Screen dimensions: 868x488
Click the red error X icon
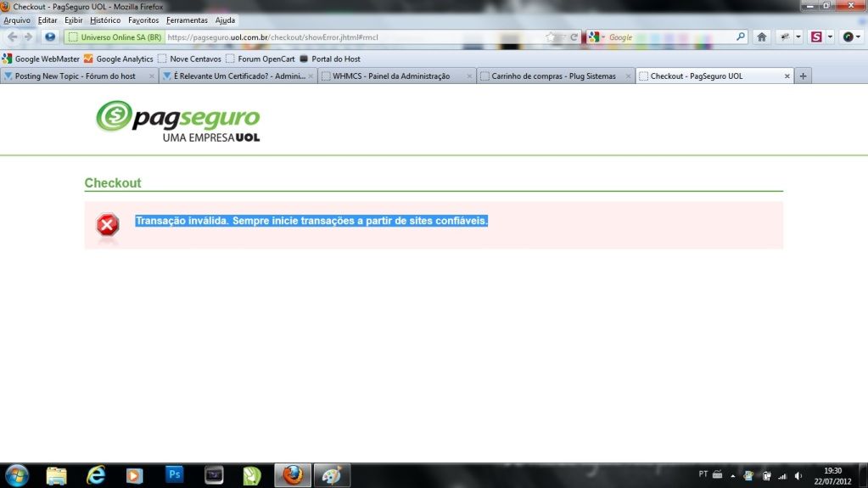(108, 225)
